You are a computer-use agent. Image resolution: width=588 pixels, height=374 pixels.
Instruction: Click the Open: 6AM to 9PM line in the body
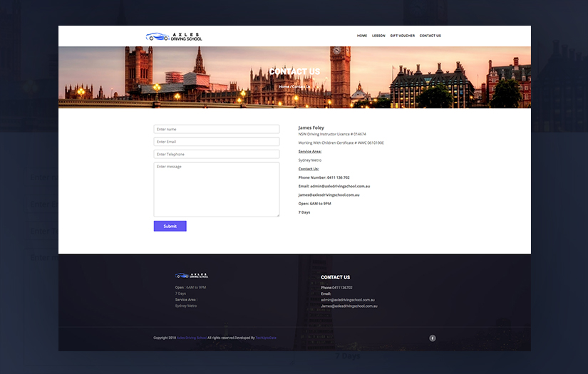(314, 204)
